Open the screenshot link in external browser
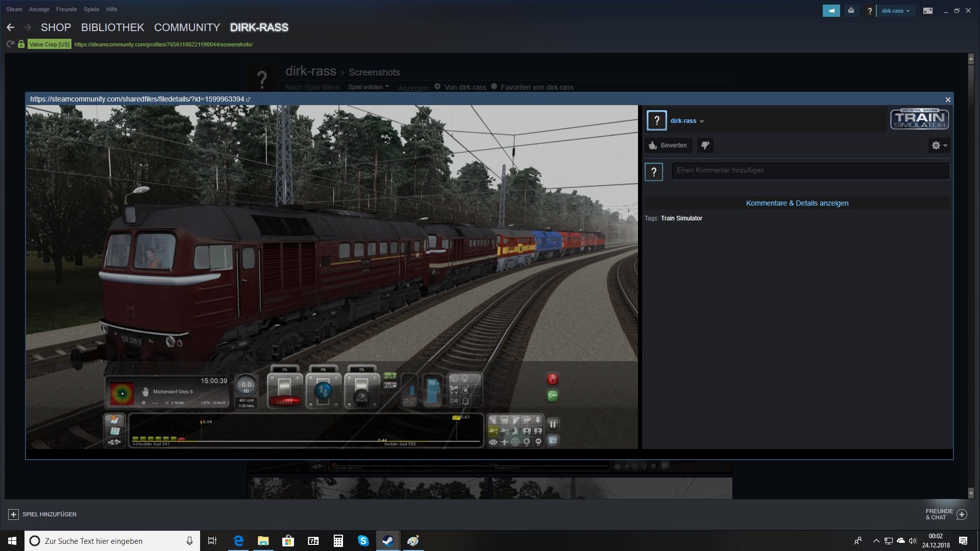 (248, 99)
